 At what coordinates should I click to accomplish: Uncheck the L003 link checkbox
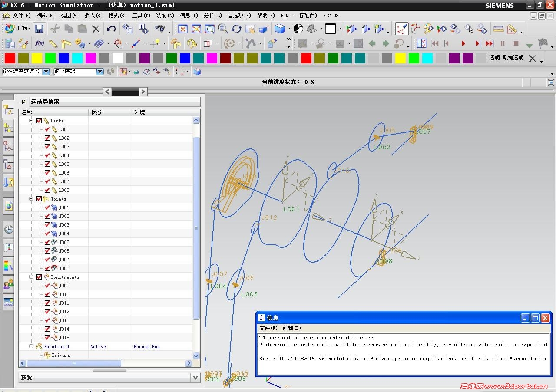point(47,147)
